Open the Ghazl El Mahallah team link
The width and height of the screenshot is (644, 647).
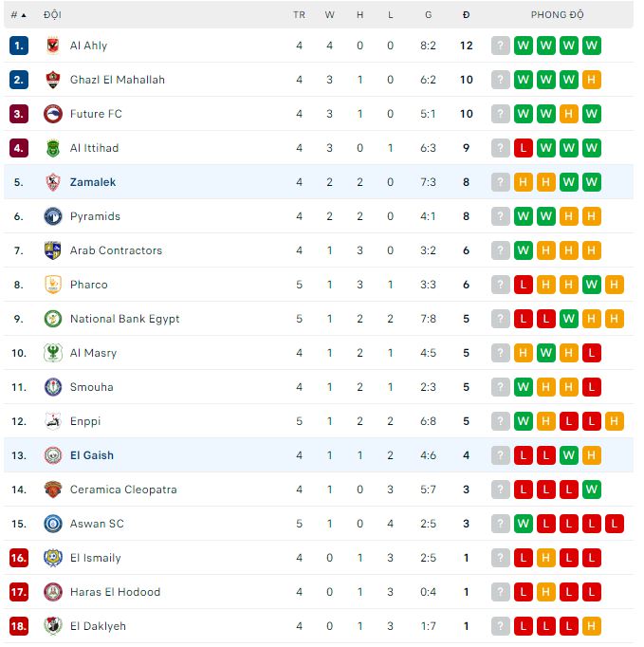click(117, 80)
